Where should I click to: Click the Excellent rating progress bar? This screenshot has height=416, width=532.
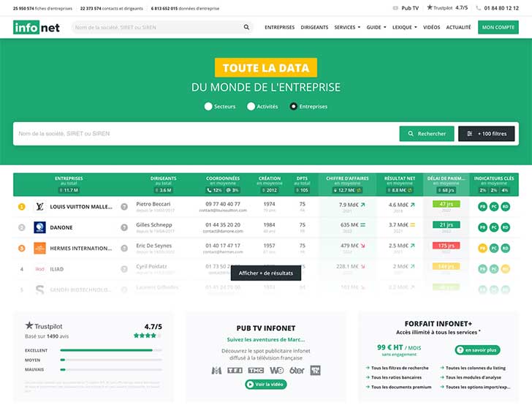(x=111, y=350)
